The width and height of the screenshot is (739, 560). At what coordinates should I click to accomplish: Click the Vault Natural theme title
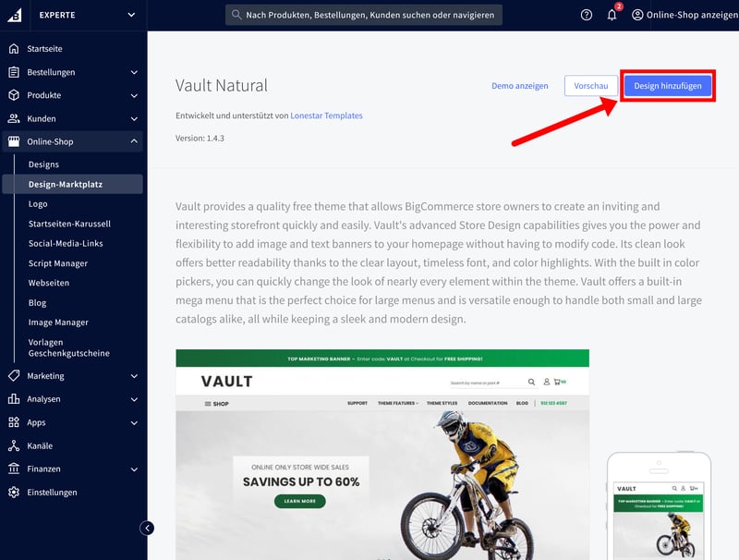pyautogui.click(x=222, y=85)
